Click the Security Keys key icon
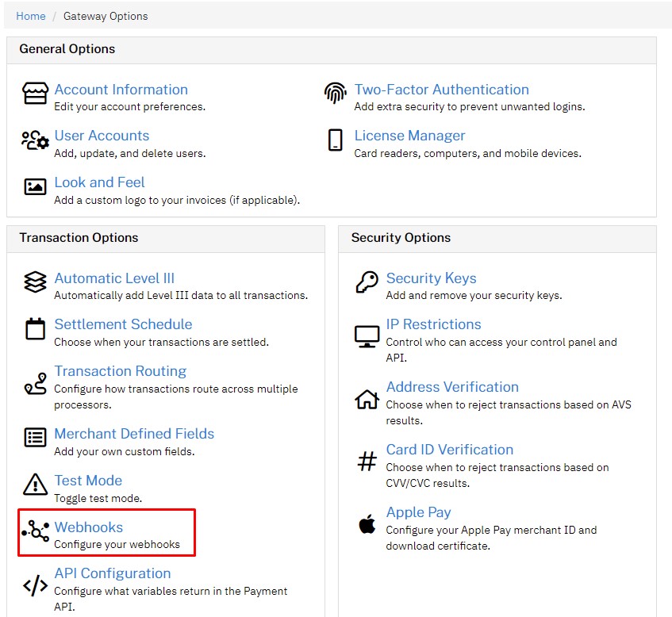Viewport: 672px width, 617px height. coord(367,282)
